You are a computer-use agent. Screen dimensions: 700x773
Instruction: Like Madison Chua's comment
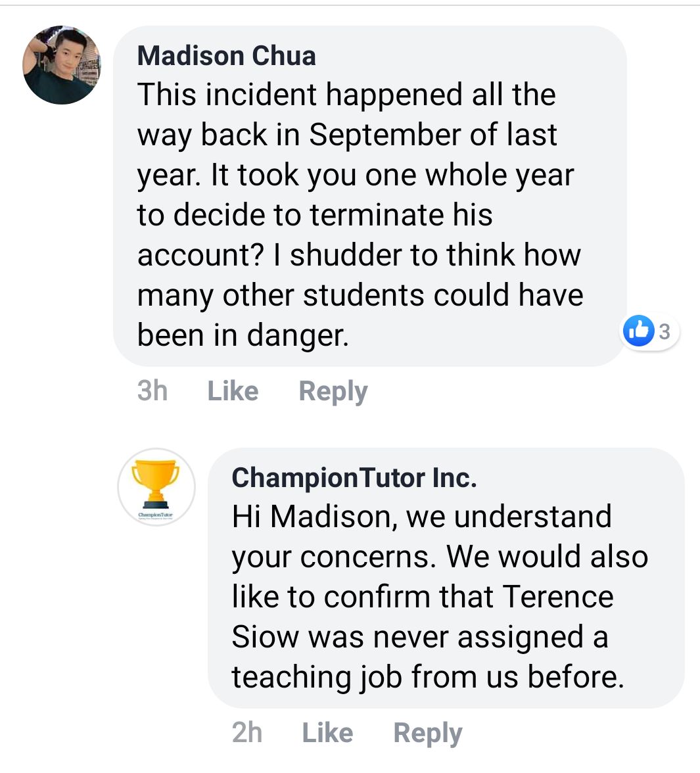[x=233, y=391]
